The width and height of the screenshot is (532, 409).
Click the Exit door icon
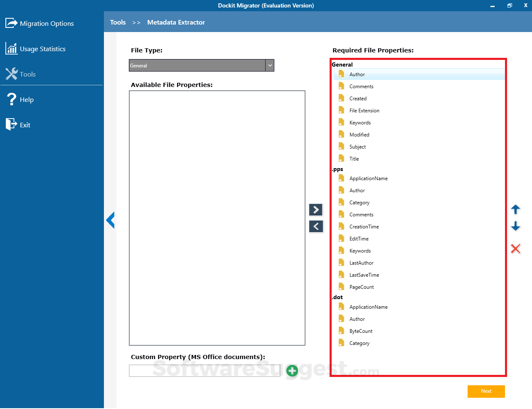click(10, 124)
